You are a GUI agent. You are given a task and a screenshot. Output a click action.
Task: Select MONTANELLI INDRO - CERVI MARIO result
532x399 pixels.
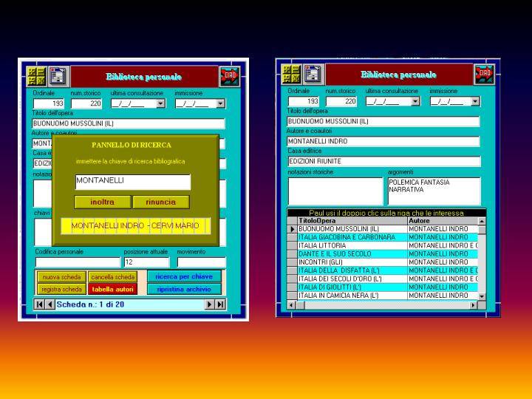click(135, 225)
